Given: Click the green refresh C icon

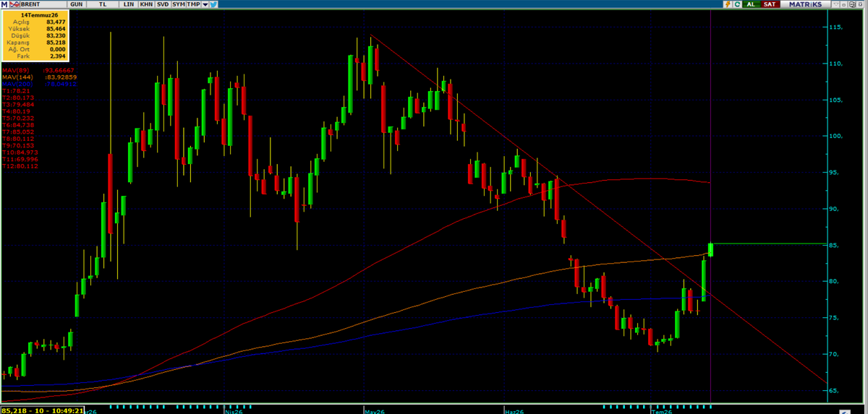Looking at the screenshot, I should coord(737,4).
